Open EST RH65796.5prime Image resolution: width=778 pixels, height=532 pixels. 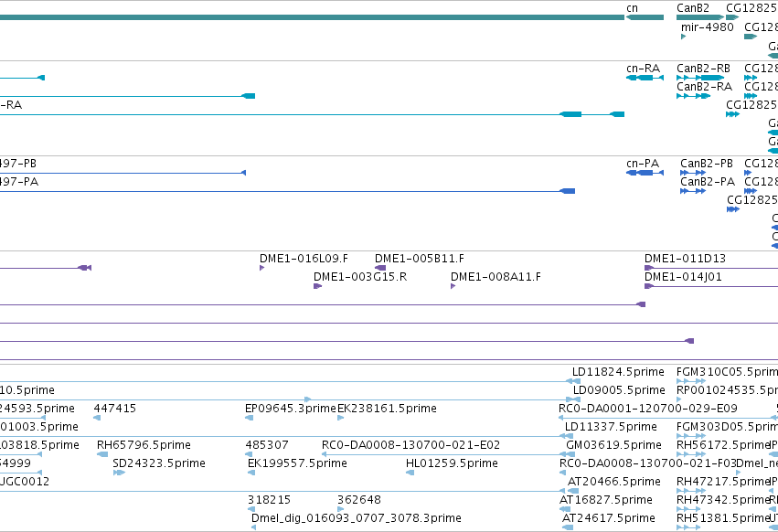144,446
